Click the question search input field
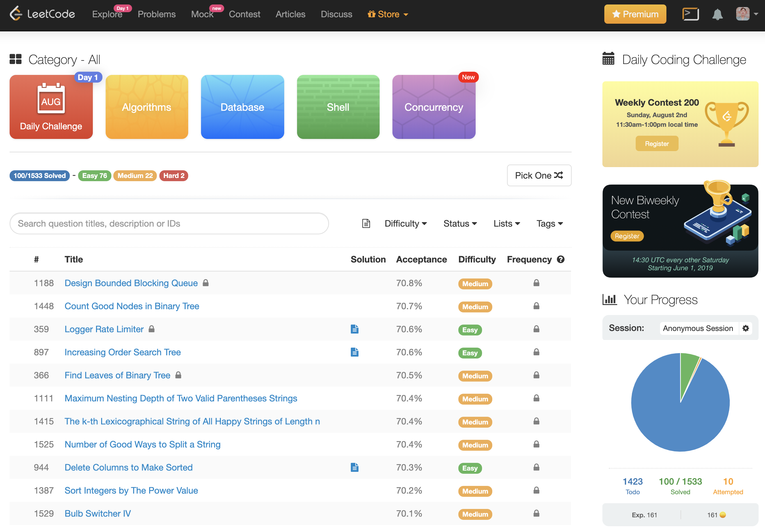 click(169, 223)
